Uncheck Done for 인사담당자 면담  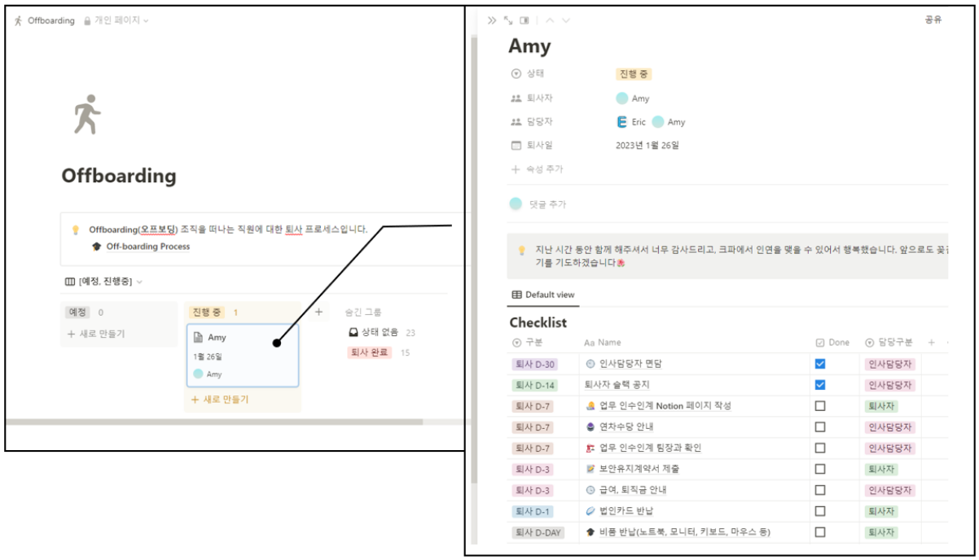820,364
